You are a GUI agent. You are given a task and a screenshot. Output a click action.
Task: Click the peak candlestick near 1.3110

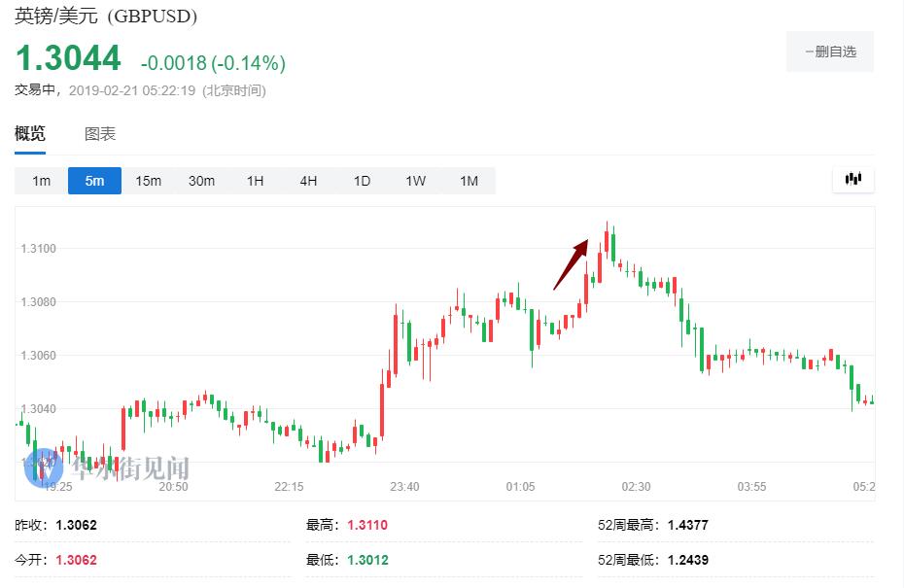pyautogui.click(x=607, y=238)
